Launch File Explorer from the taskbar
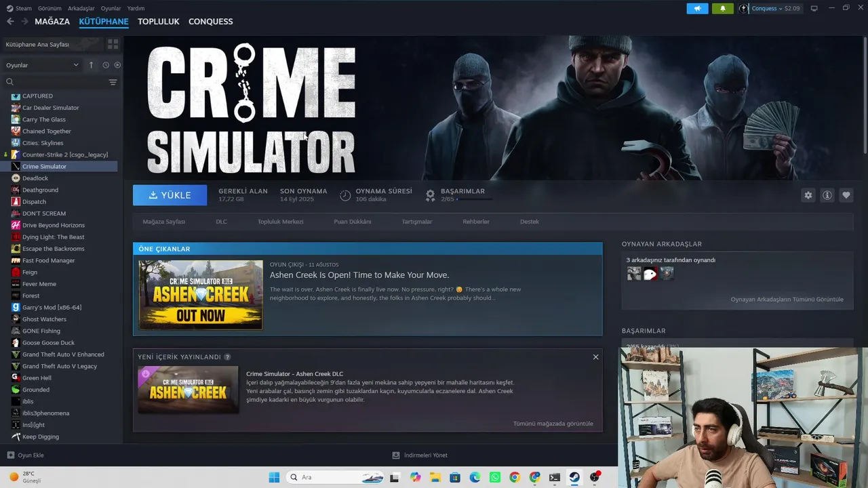The height and width of the screenshot is (488, 868). click(x=435, y=477)
